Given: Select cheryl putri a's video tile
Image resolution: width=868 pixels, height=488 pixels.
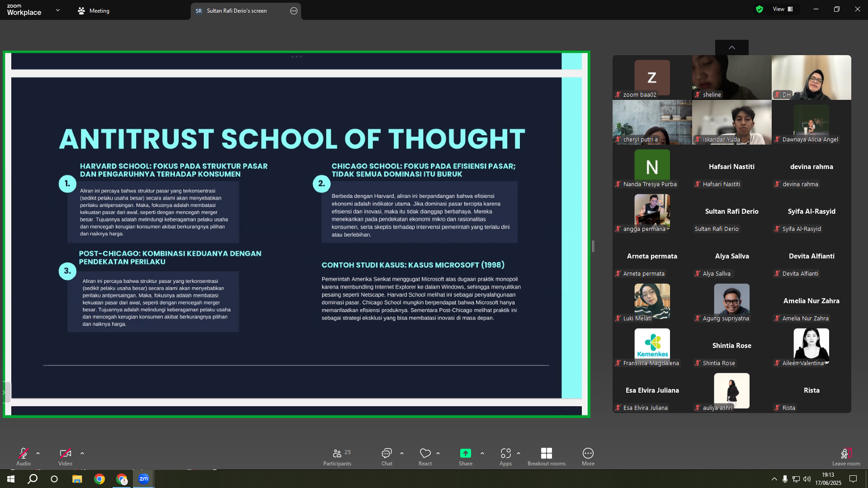Looking at the screenshot, I should (x=652, y=122).
